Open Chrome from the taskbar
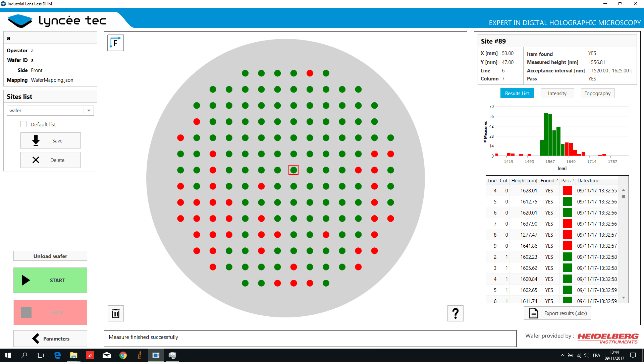This screenshot has width=644, height=362. [x=123, y=355]
